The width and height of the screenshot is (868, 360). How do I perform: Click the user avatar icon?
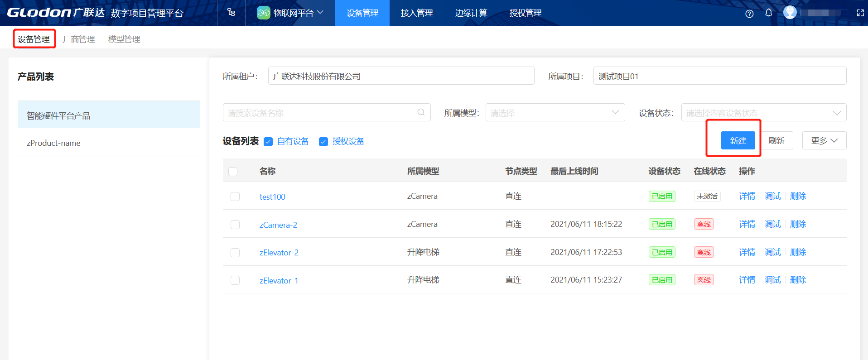pyautogui.click(x=790, y=13)
